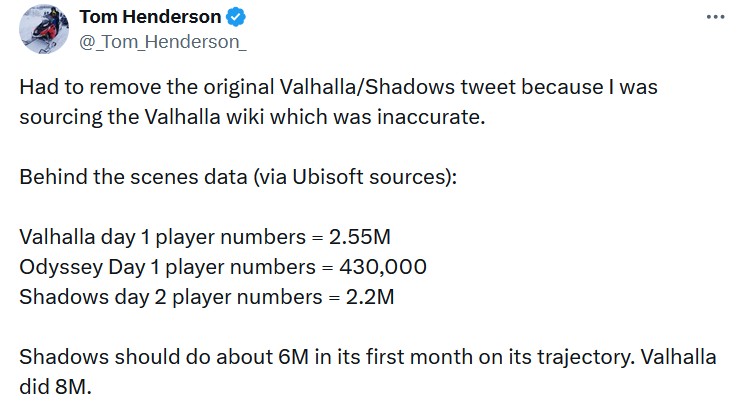This screenshot has width=738, height=402.
Task: Open the three-dot more options menu
Action: [x=715, y=17]
